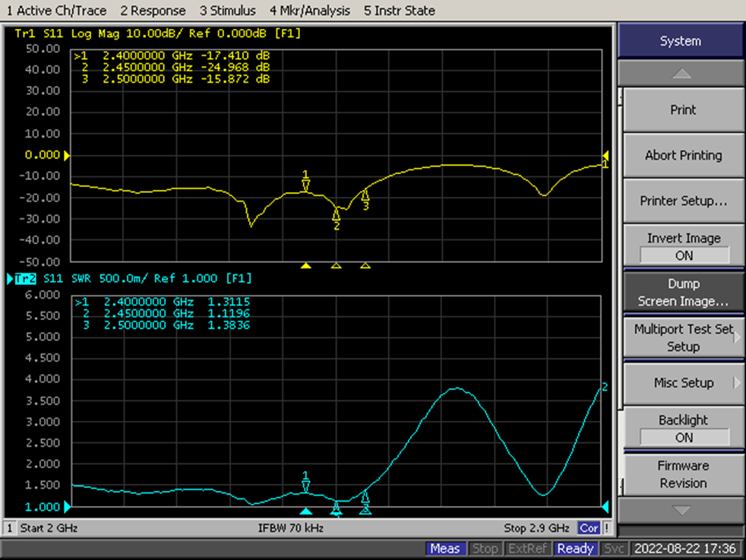Click the yellow reference level arrow at 0.000 dB

pos(67,156)
